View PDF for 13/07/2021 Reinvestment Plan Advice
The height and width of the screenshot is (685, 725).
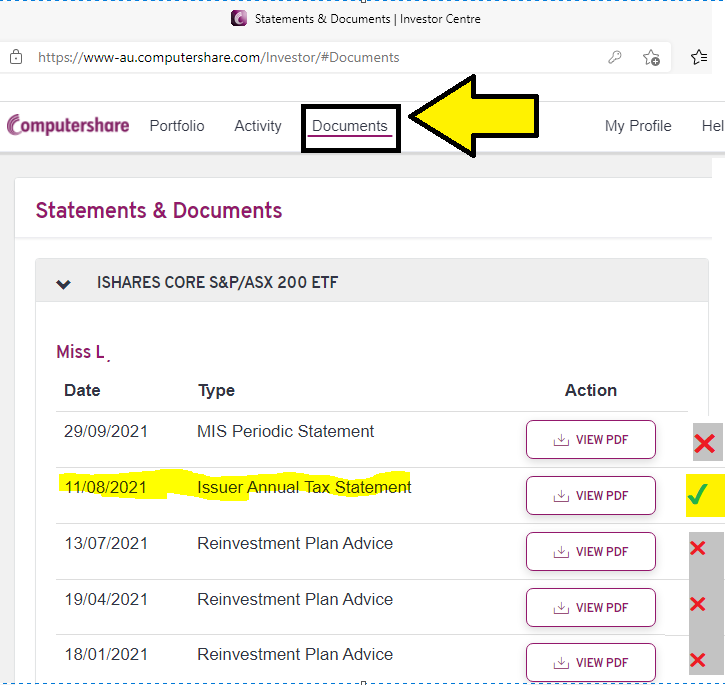pyautogui.click(x=590, y=551)
